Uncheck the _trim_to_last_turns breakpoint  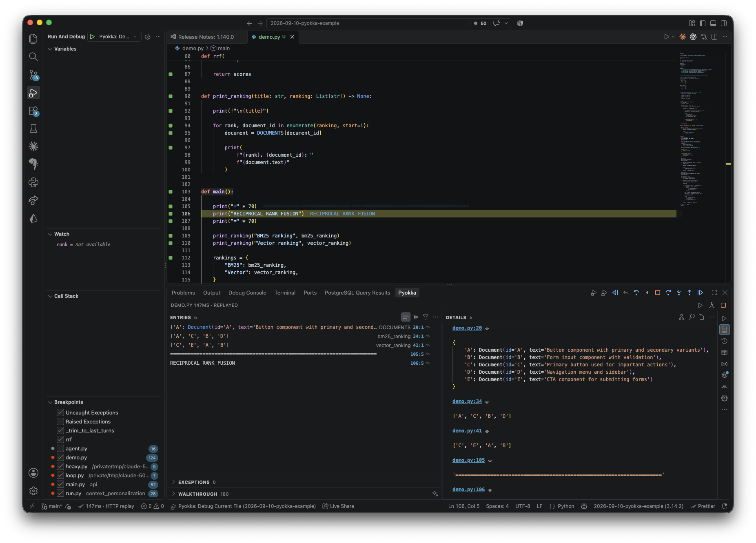click(60, 430)
